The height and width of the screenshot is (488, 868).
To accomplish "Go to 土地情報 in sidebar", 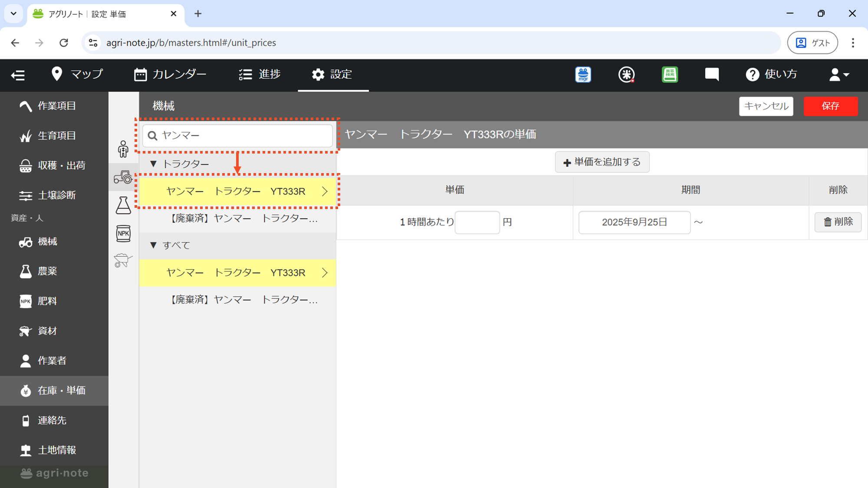I will tap(54, 450).
